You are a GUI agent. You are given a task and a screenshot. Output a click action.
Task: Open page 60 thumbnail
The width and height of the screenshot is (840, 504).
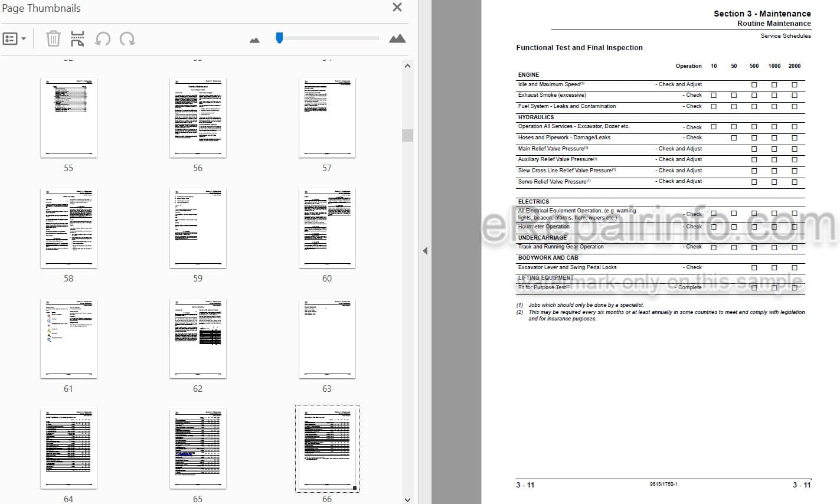(327, 228)
